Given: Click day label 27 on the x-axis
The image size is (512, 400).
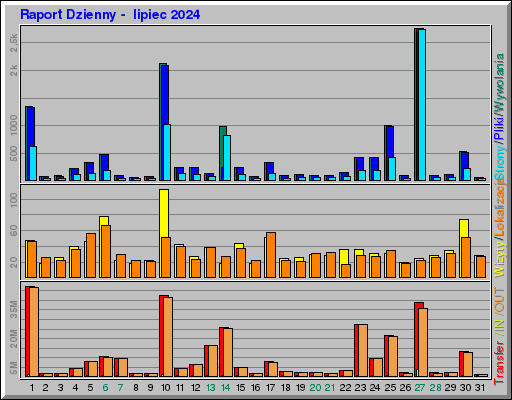Looking at the screenshot, I should click(x=420, y=388).
